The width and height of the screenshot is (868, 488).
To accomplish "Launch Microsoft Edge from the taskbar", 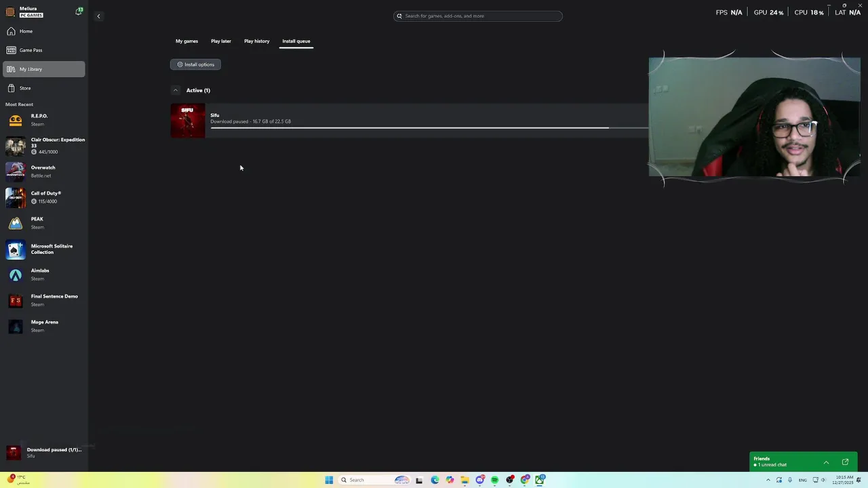I will (435, 480).
